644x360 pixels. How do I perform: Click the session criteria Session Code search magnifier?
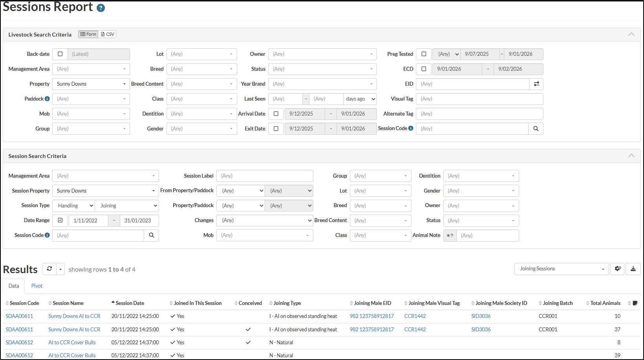tap(152, 235)
